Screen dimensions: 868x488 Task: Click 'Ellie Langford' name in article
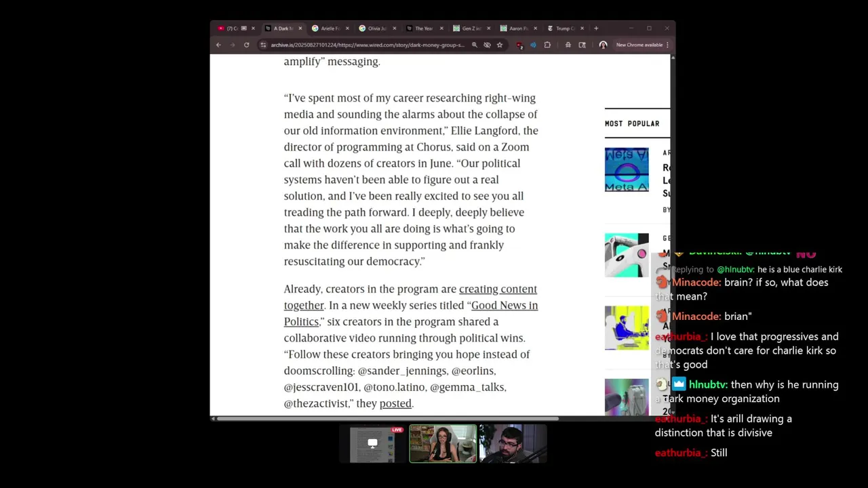click(x=484, y=131)
